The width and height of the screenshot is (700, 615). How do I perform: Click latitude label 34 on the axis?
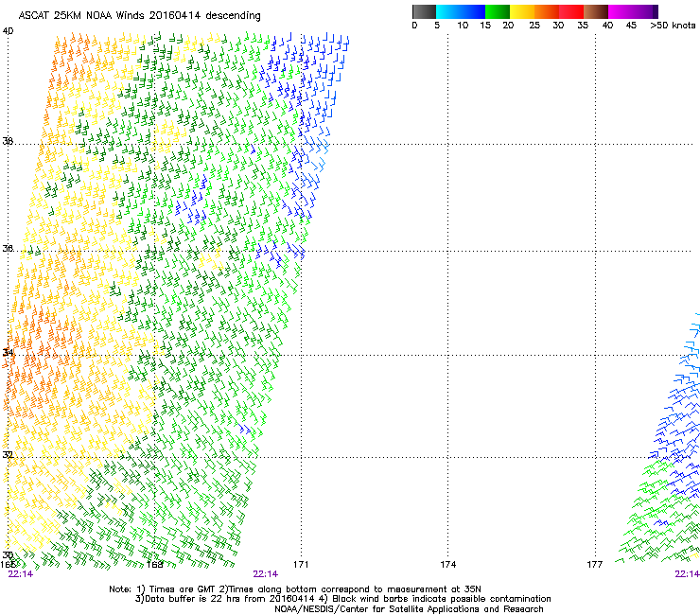click(8, 352)
